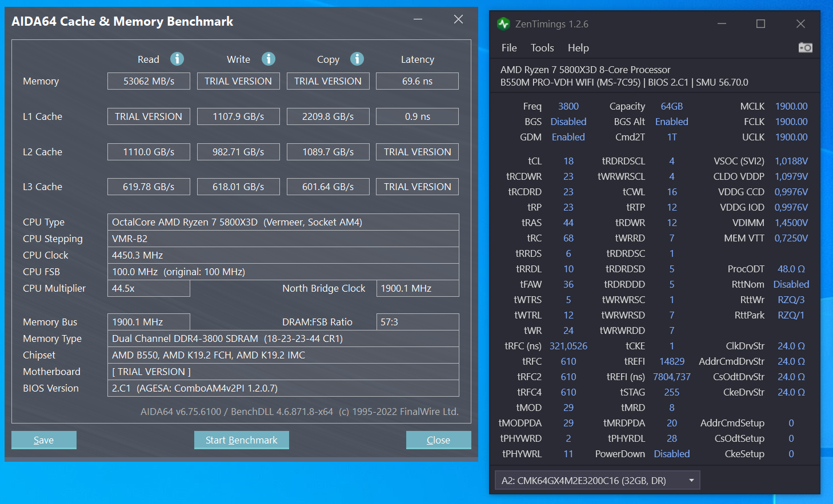Click the Memory Type Dual Channel DDR4-3800 field
This screenshot has height=504, width=833.
click(283, 338)
